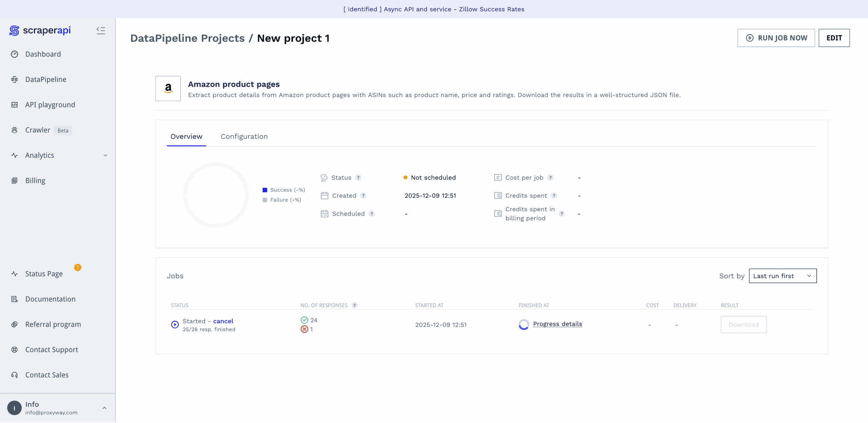Click the blue Success legend swatch
This screenshot has height=423, width=868.
[265, 190]
